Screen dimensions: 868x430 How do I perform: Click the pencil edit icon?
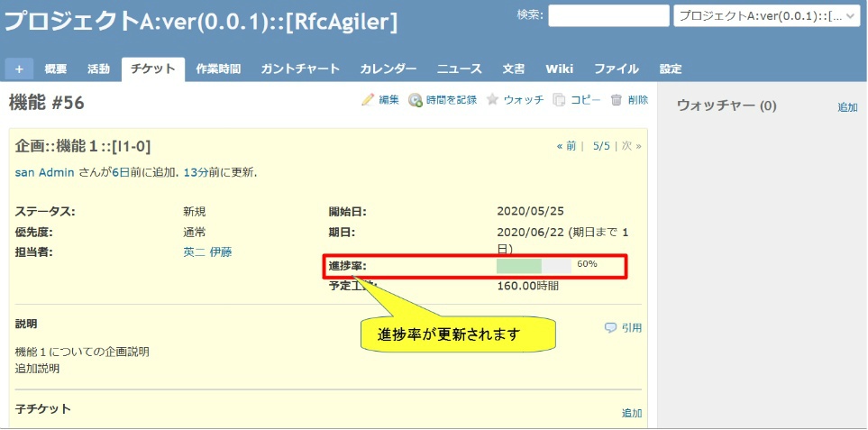[x=368, y=100]
